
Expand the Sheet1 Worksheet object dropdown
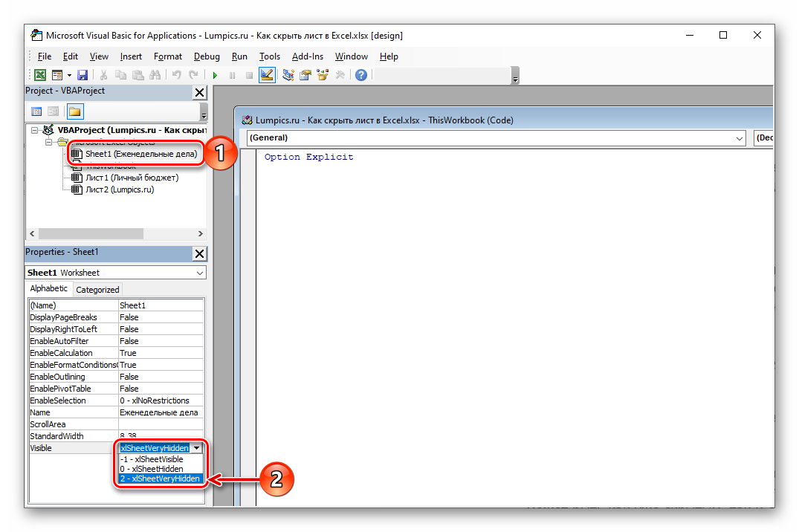click(199, 273)
